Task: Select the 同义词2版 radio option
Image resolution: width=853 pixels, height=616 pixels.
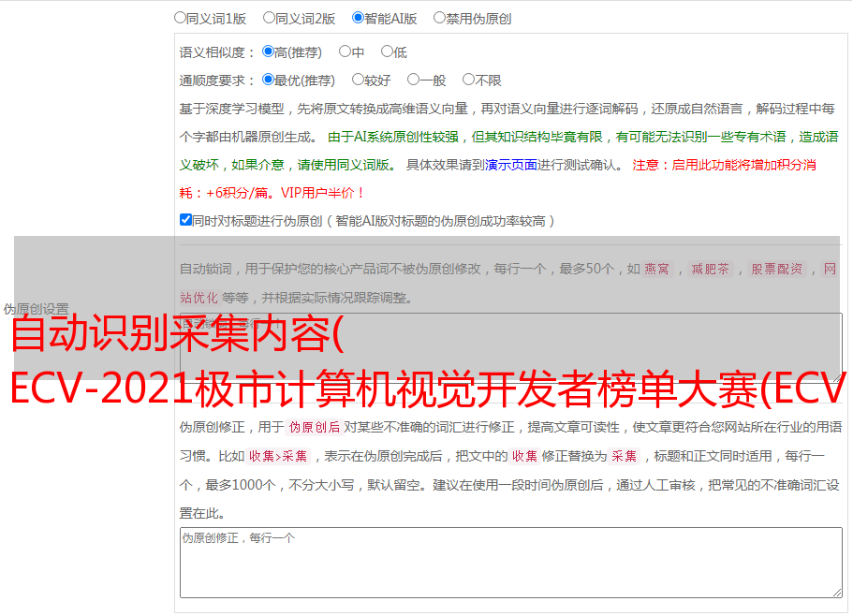Action: click(x=269, y=18)
